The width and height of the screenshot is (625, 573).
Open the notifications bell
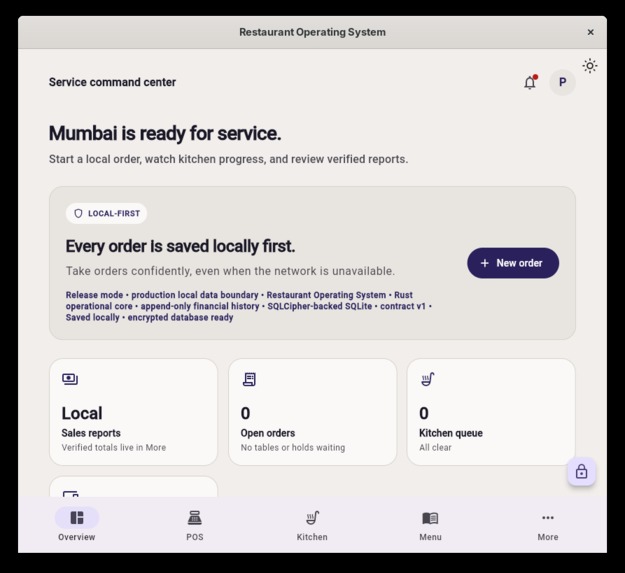tap(530, 82)
